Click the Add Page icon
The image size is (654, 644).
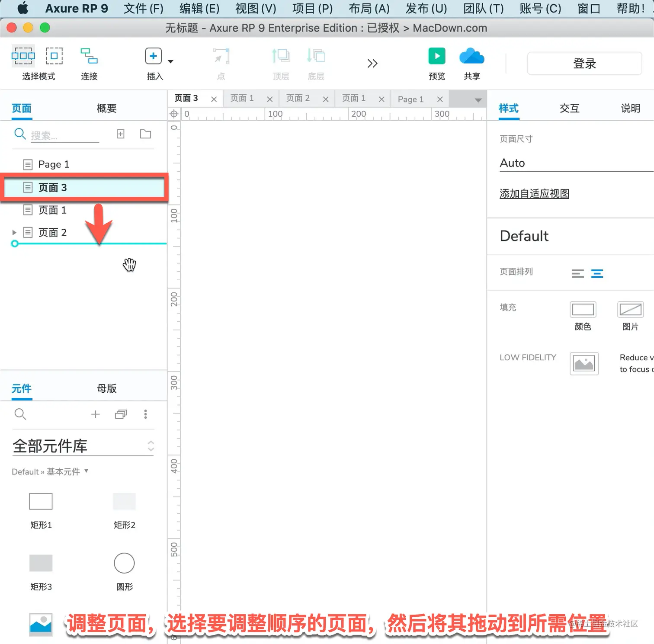121,134
